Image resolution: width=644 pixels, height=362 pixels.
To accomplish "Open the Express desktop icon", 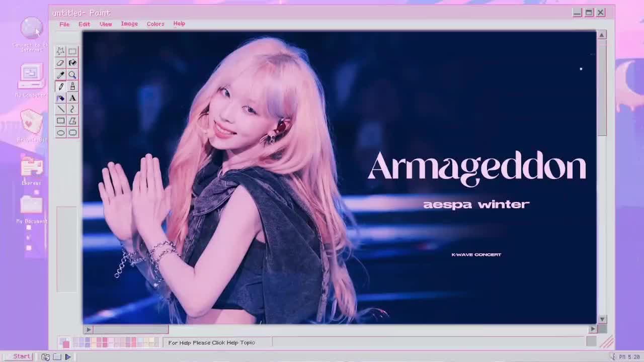I will 31,171.
